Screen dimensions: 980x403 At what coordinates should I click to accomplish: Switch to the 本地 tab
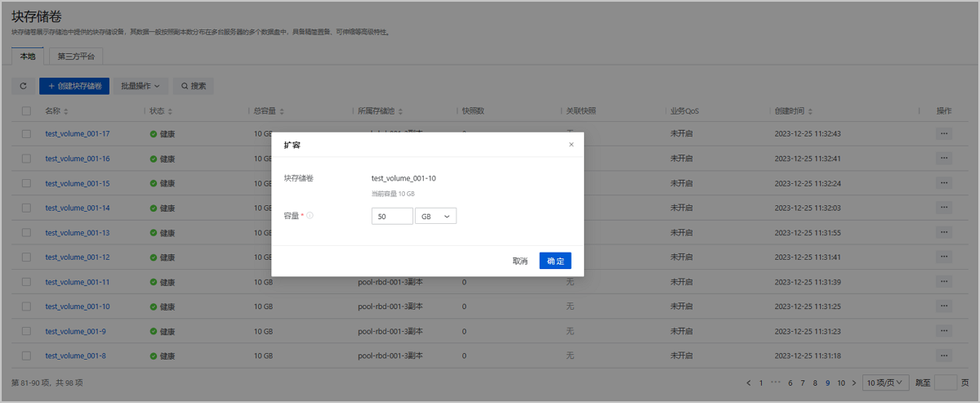coord(28,56)
